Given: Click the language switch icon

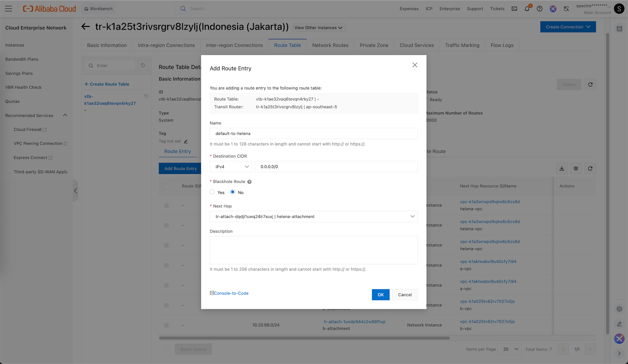Looking at the screenshot, I should pos(566,9).
